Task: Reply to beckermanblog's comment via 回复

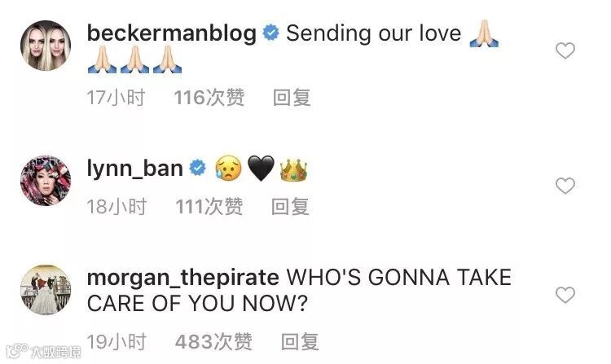Action: [292, 98]
